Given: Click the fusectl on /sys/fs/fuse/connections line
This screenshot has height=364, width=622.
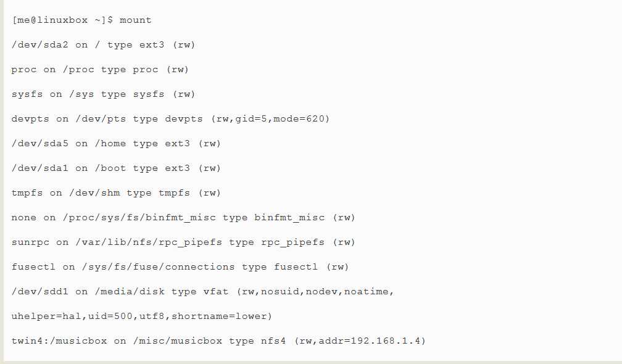Looking at the screenshot, I should (x=180, y=267).
